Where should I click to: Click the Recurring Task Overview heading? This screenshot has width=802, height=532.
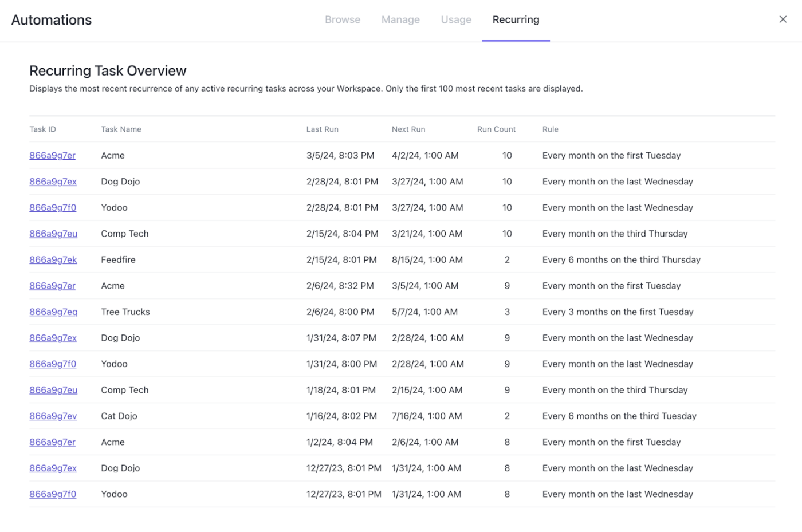pyautogui.click(x=108, y=71)
